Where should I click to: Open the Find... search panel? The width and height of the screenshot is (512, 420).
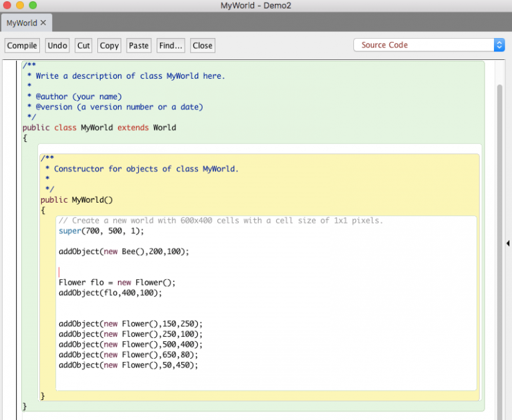[171, 45]
